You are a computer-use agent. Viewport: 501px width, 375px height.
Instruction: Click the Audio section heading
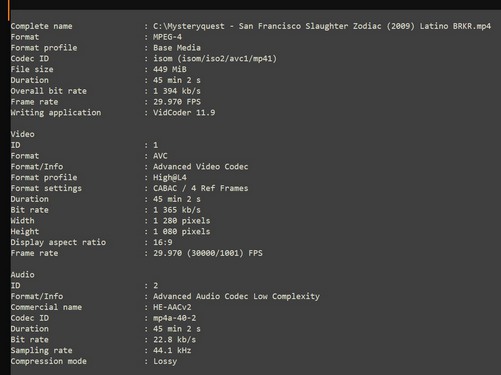point(22,275)
